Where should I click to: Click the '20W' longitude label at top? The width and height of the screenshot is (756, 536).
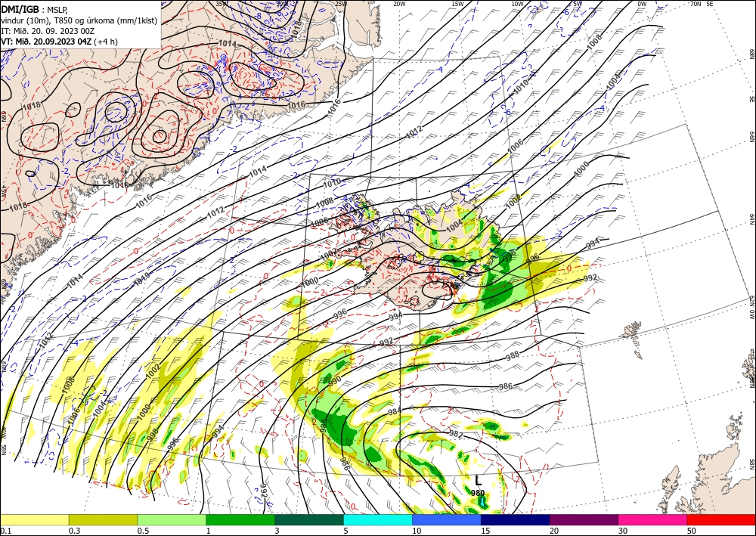click(399, 4)
